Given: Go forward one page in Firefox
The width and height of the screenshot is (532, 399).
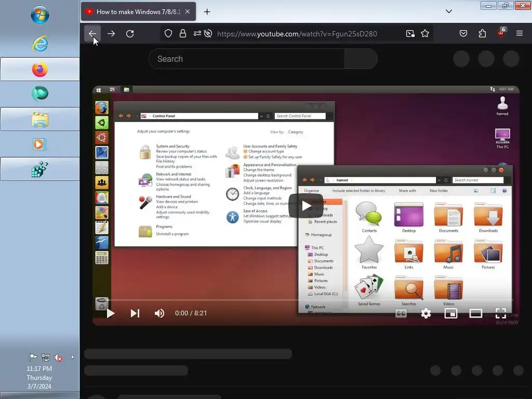Looking at the screenshot, I should point(111,34).
